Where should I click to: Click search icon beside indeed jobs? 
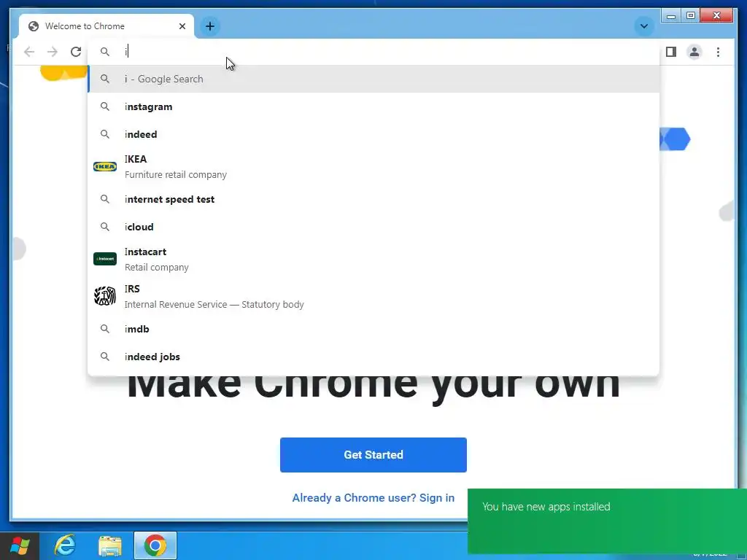(105, 357)
